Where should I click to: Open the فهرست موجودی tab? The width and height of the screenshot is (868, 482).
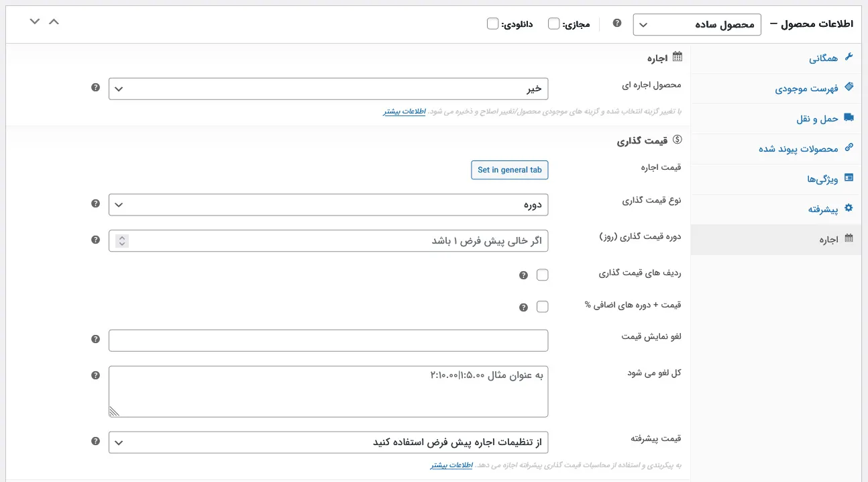pos(776,89)
